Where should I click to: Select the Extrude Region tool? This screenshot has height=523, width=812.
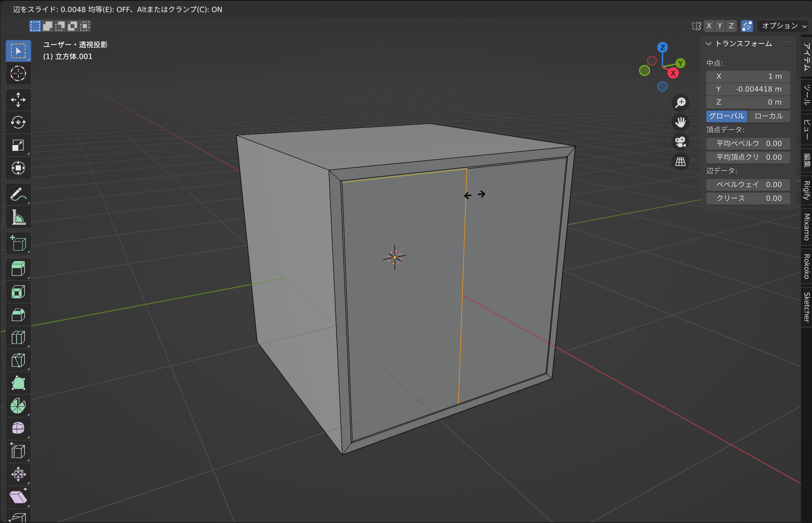tap(18, 269)
